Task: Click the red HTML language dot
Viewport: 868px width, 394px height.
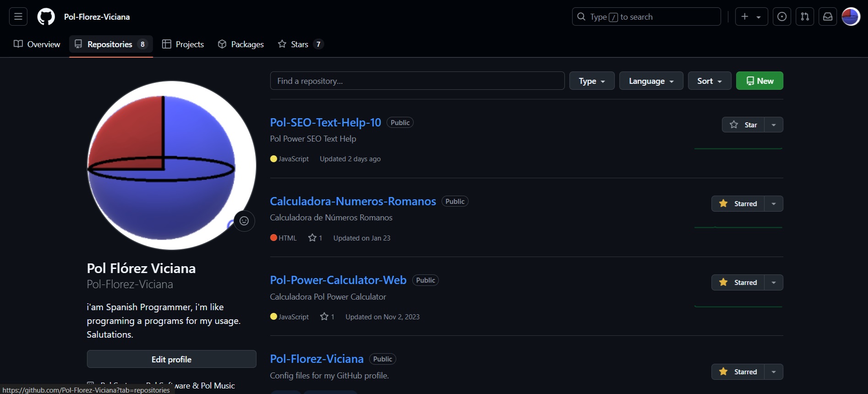Action: 273,237
